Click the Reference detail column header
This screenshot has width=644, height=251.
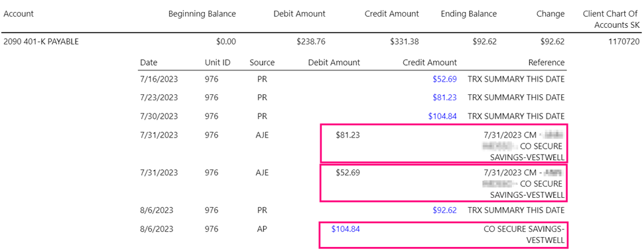[x=547, y=62]
